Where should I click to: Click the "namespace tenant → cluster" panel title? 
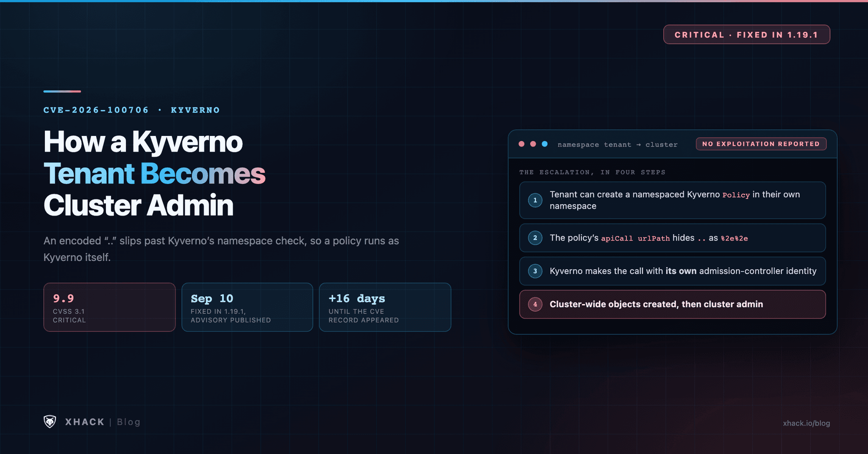(618, 144)
